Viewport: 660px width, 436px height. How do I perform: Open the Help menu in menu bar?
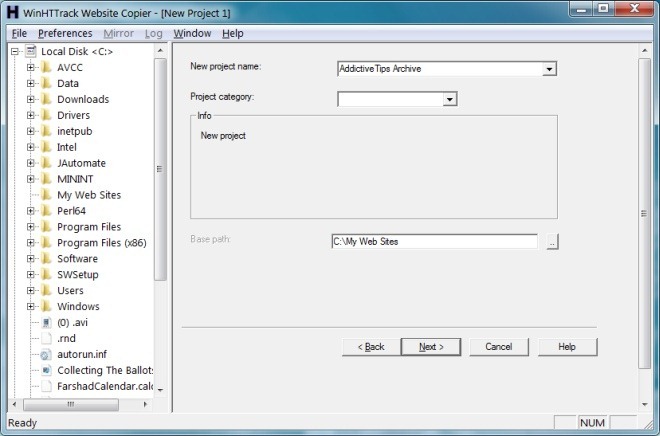click(x=233, y=33)
